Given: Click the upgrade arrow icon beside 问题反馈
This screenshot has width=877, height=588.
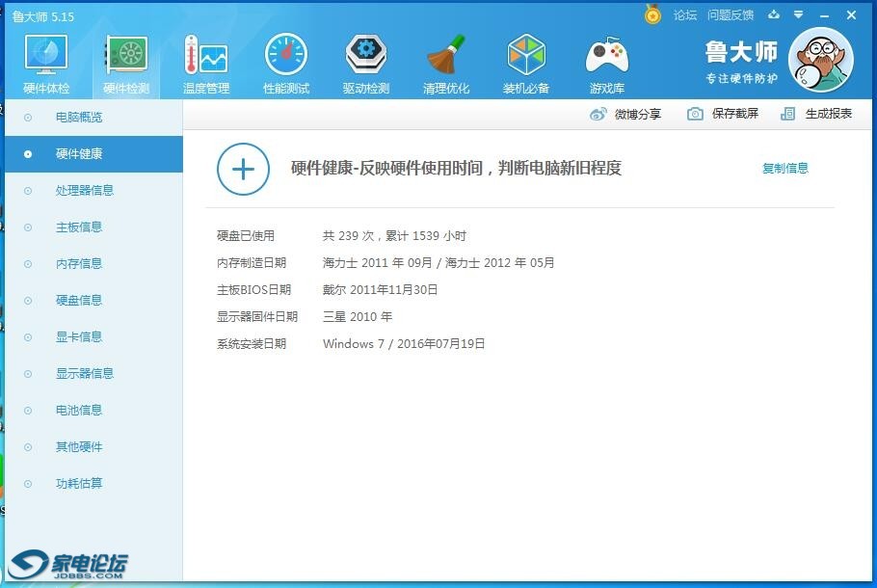Looking at the screenshot, I should point(774,14).
